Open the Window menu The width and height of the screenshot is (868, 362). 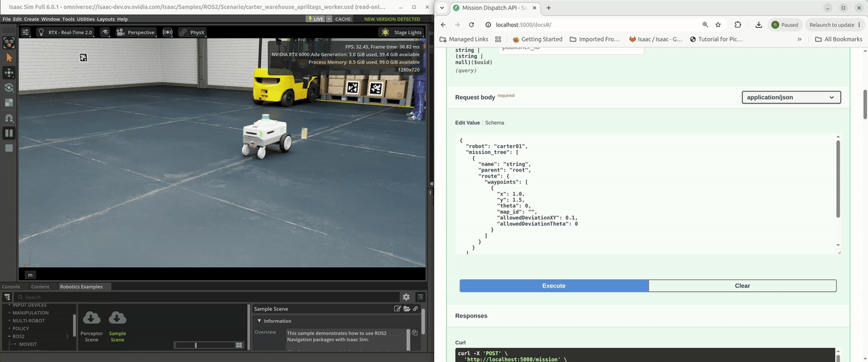(50, 19)
